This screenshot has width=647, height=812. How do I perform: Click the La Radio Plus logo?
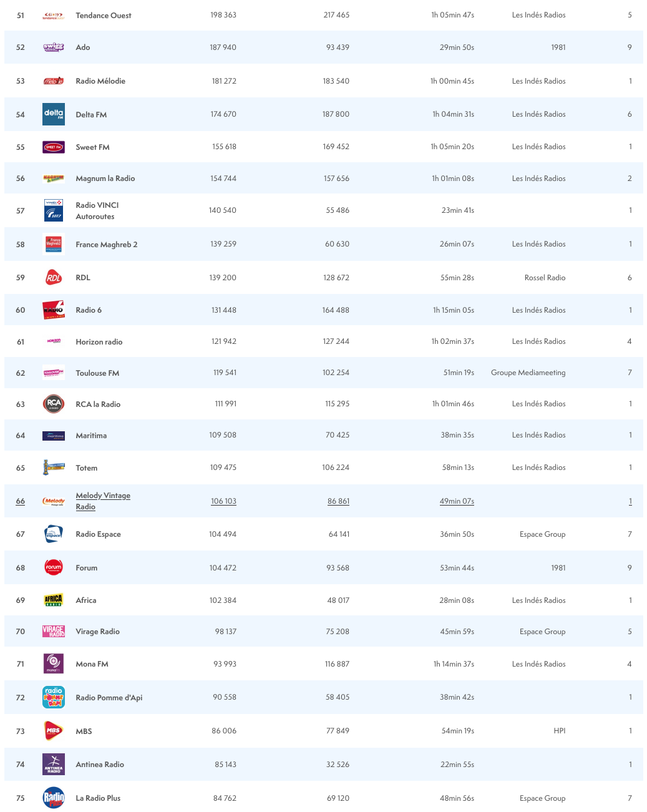coord(54,798)
